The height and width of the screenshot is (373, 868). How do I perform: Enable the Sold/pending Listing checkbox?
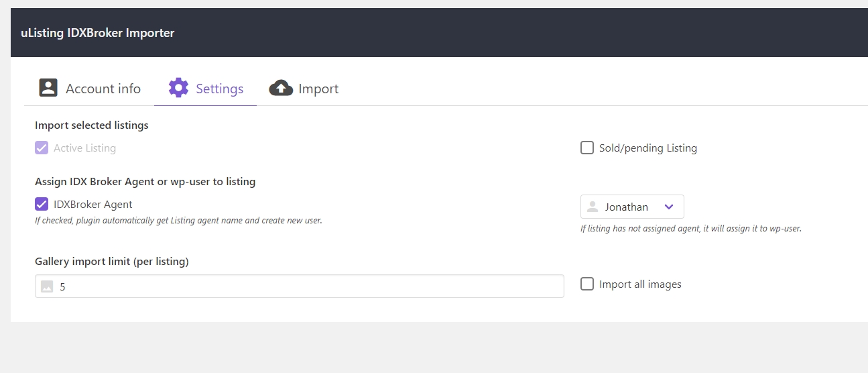pos(587,148)
